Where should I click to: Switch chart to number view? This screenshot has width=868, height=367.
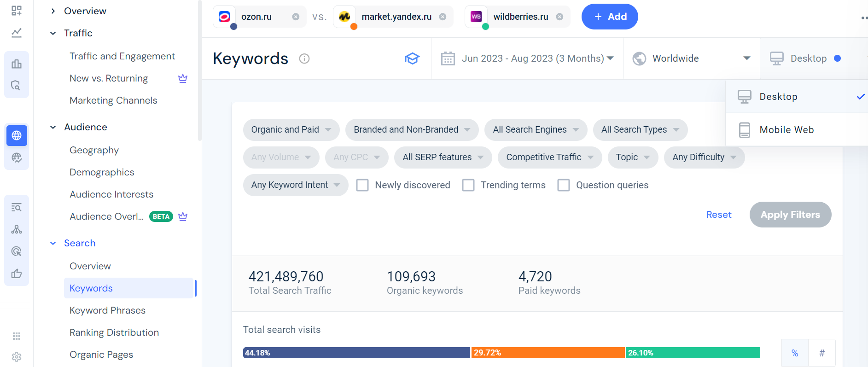click(x=822, y=353)
